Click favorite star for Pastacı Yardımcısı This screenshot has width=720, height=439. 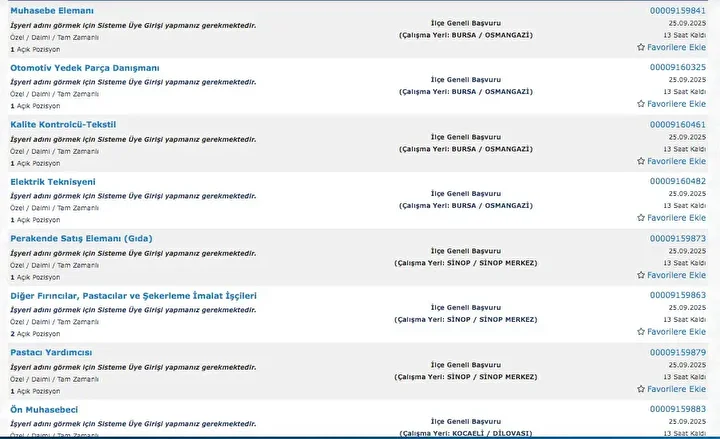tap(641, 389)
